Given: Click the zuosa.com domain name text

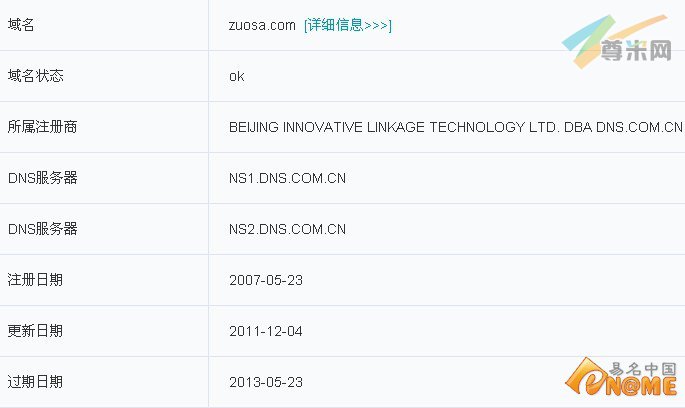Looking at the screenshot, I should point(262,25).
